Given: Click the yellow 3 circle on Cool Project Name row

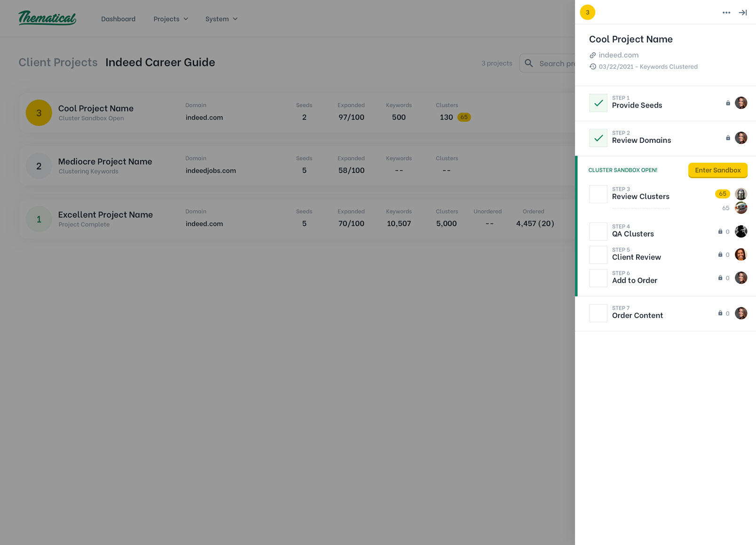Looking at the screenshot, I should point(39,113).
